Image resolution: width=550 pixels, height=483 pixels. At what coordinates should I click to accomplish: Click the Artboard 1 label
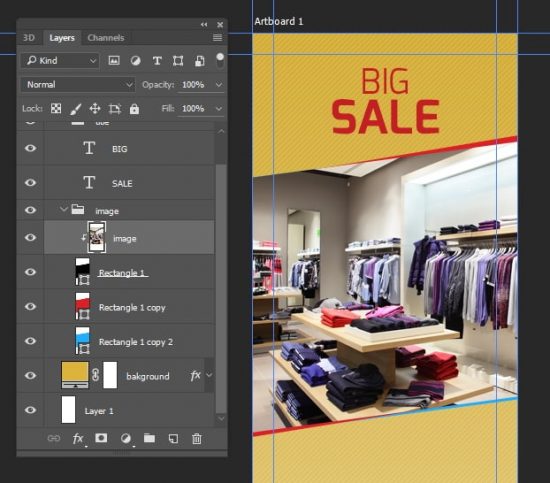point(279,21)
